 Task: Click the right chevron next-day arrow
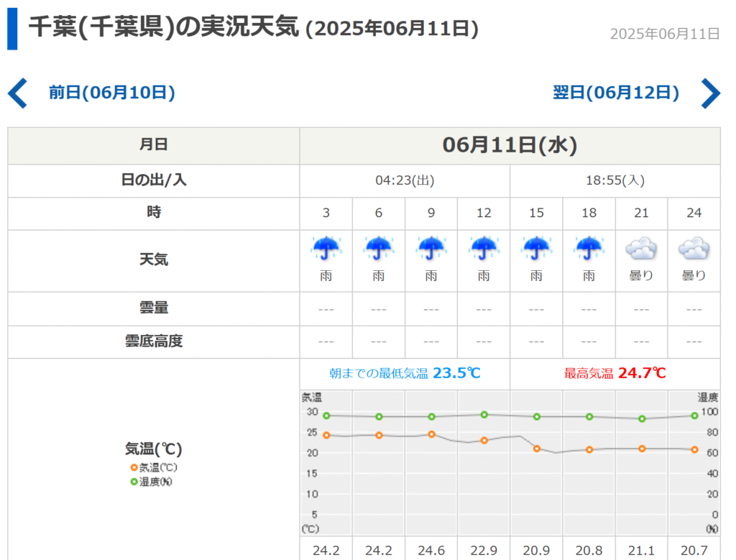pos(711,93)
